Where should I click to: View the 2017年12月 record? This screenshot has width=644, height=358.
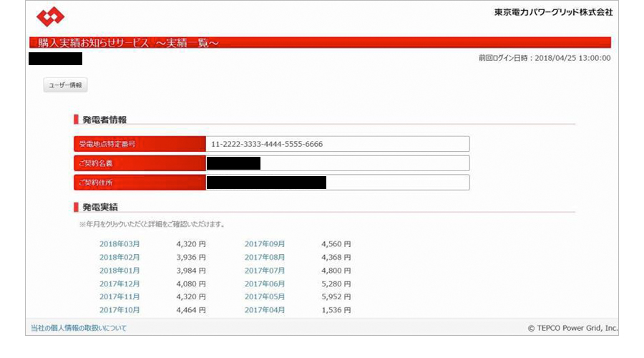[119, 284]
